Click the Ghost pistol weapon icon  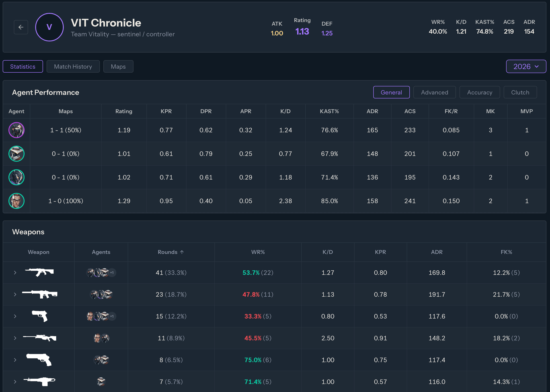pos(40,316)
